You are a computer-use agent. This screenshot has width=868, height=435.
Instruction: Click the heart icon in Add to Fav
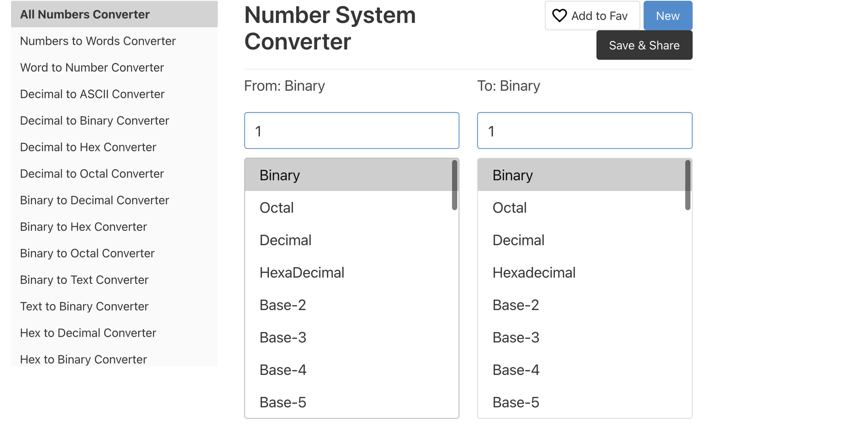pos(559,16)
